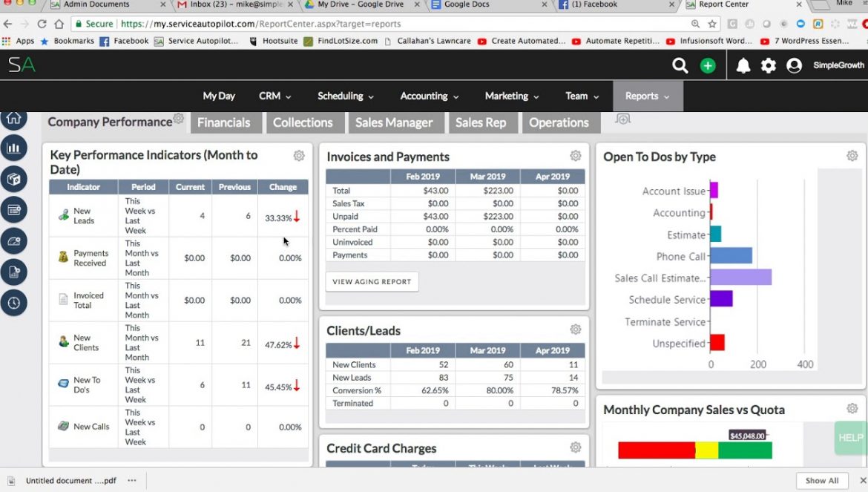Open gear settings for Open To Dos by Type

(852, 156)
